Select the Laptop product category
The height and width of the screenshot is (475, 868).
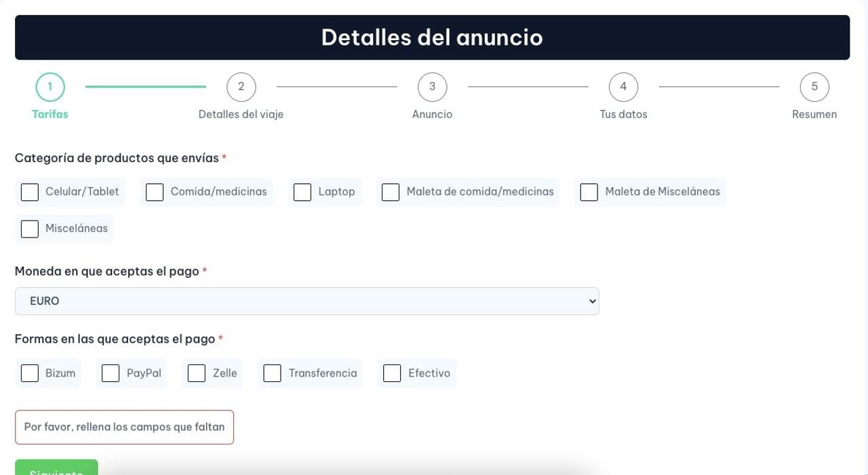(x=302, y=192)
